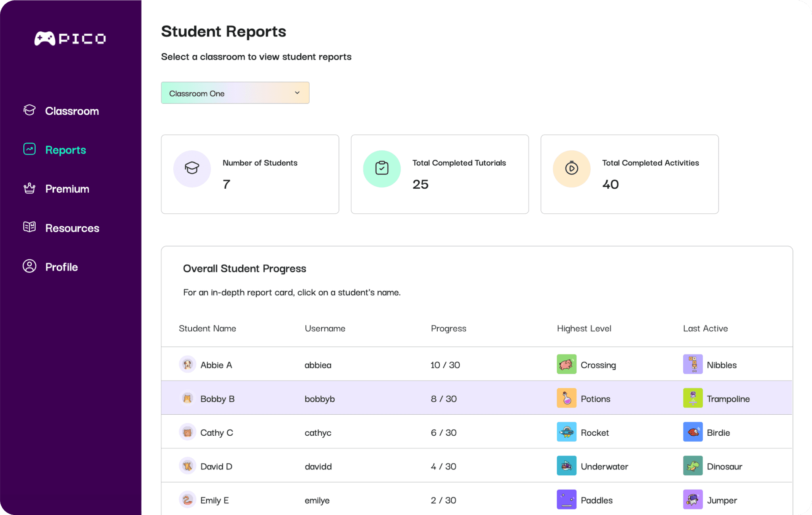Click the Profile person icon
The image size is (812, 515).
tap(29, 266)
